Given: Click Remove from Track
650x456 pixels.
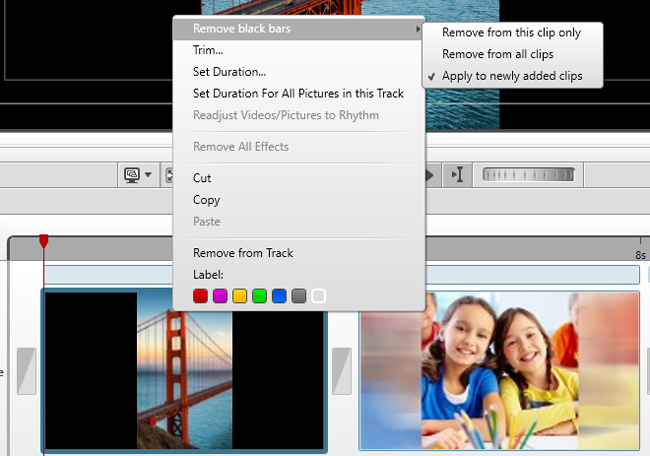Looking at the screenshot, I should click(x=243, y=253).
